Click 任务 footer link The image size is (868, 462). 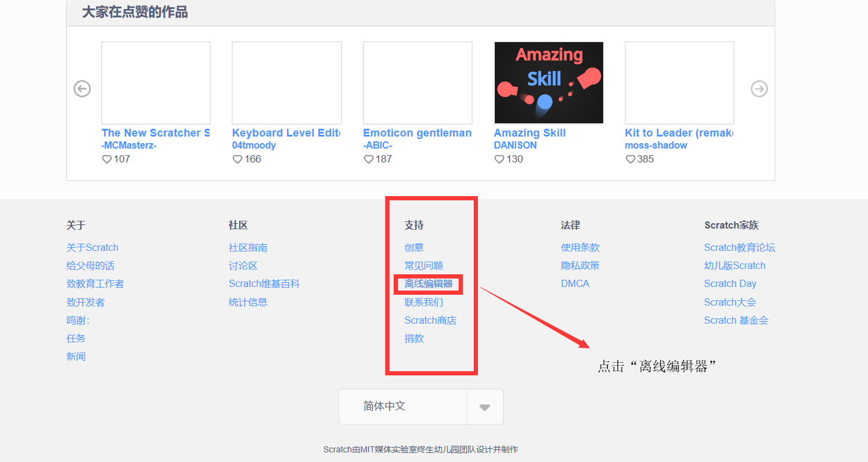pyautogui.click(x=76, y=339)
